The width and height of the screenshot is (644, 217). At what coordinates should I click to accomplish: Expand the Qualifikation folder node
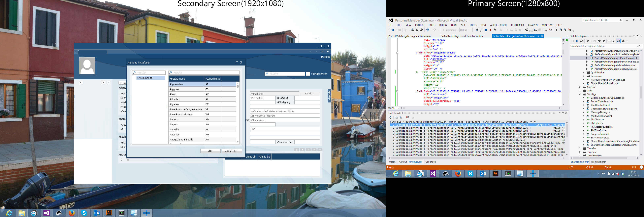pos(583,73)
